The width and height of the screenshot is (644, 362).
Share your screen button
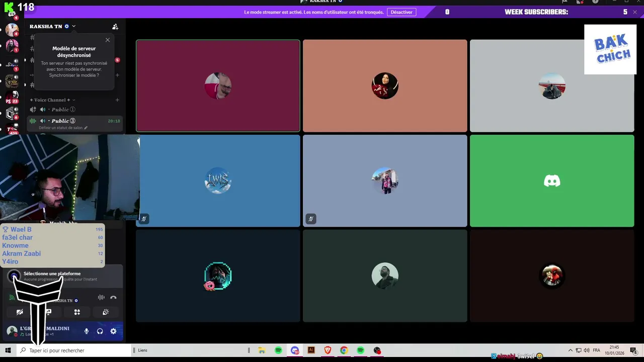(x=48, y=312)
